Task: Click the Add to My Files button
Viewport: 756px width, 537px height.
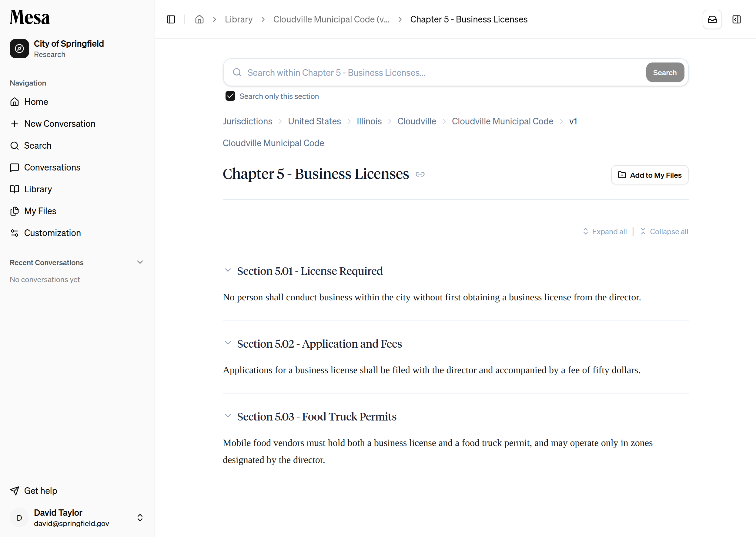Action: point(650,175)
